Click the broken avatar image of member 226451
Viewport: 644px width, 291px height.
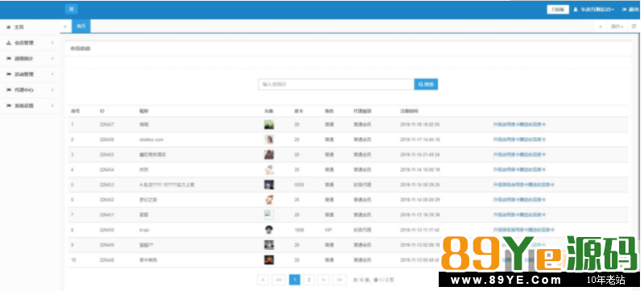269,214
